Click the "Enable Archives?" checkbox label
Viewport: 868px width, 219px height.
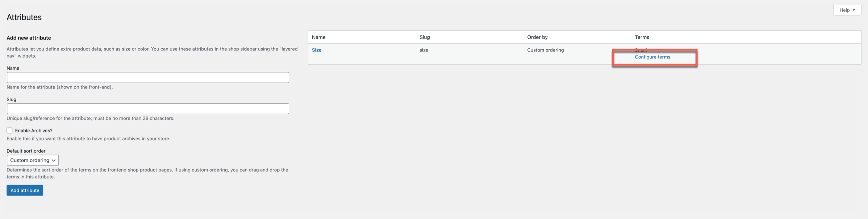click(34, 131)
